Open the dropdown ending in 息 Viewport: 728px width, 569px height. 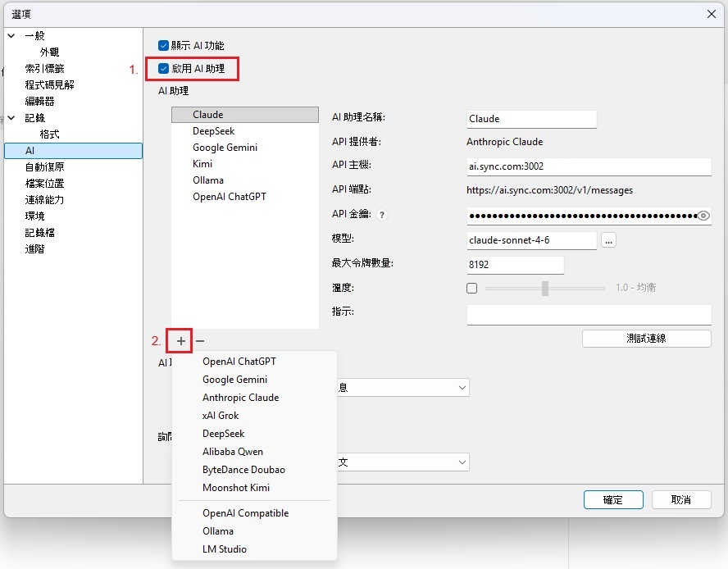tap(403, 387)
